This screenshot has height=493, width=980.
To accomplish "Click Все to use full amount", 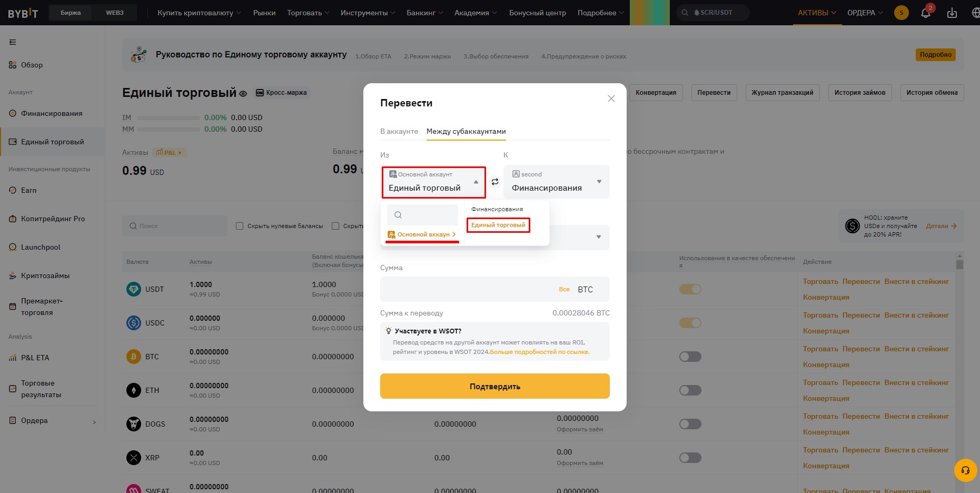I will coord(565,289).
